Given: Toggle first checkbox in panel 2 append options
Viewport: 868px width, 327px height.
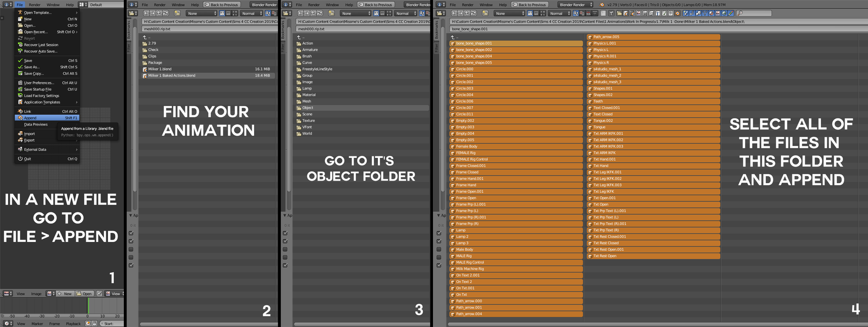Looking at the screenshot, I should tap(131, 233).
